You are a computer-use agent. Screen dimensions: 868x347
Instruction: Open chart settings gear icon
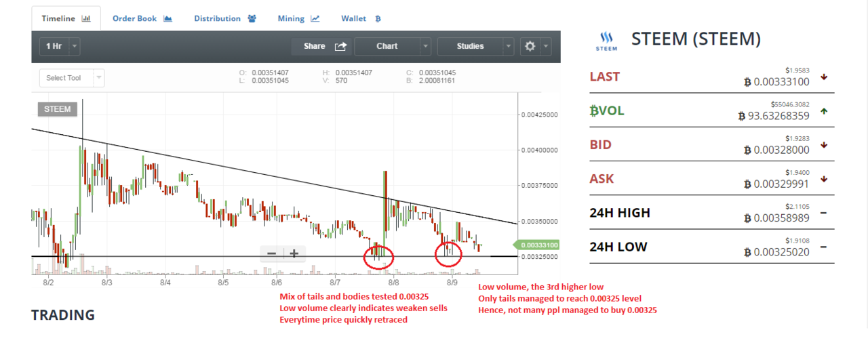tap(530, 46)
